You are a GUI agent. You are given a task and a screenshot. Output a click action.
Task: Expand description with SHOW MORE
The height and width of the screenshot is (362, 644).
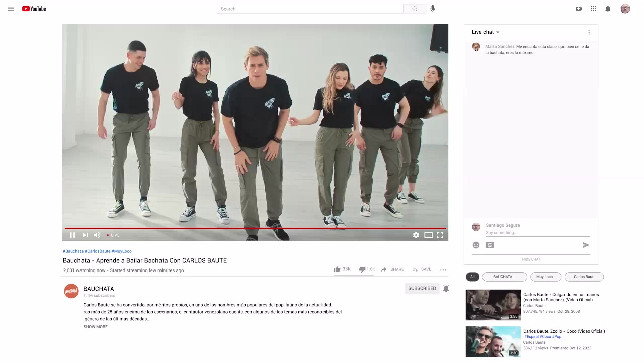96,327
